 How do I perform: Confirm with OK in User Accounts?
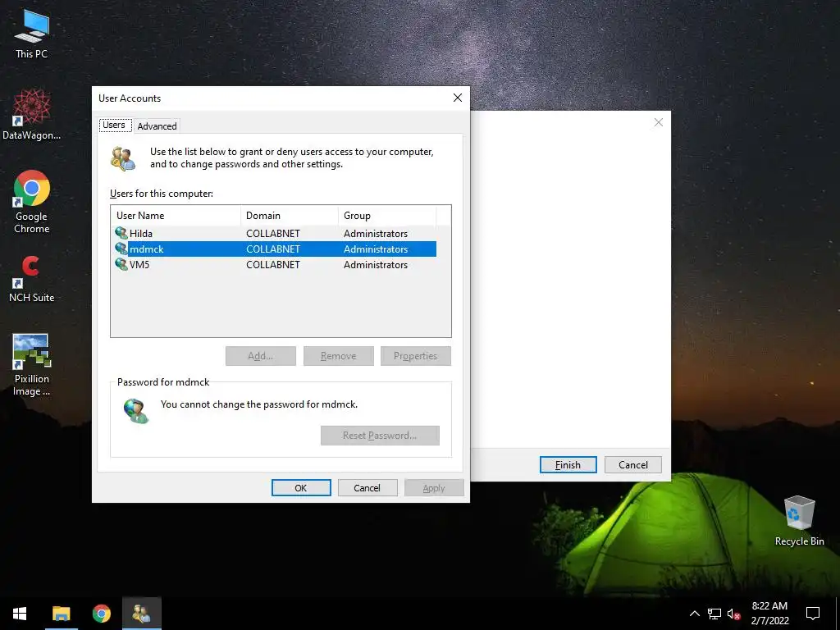tap(301, 488)
